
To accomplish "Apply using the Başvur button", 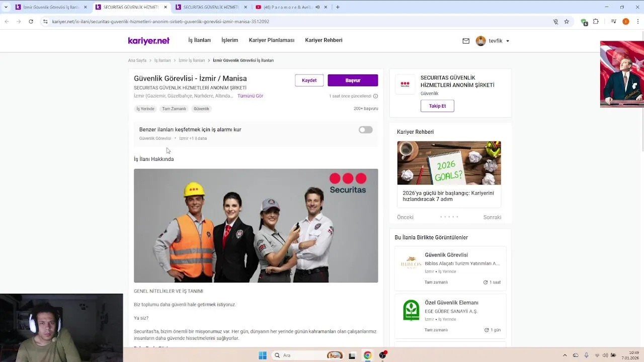I will (353, 80).
